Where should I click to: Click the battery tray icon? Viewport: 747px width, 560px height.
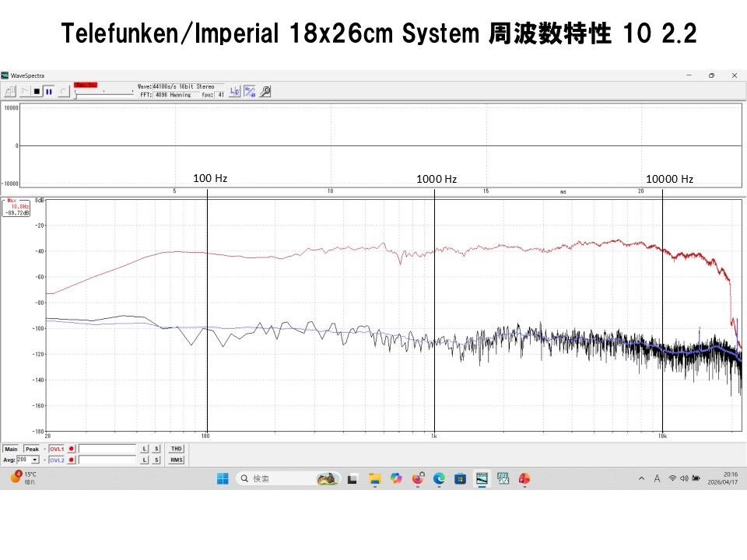coord(696,478)
